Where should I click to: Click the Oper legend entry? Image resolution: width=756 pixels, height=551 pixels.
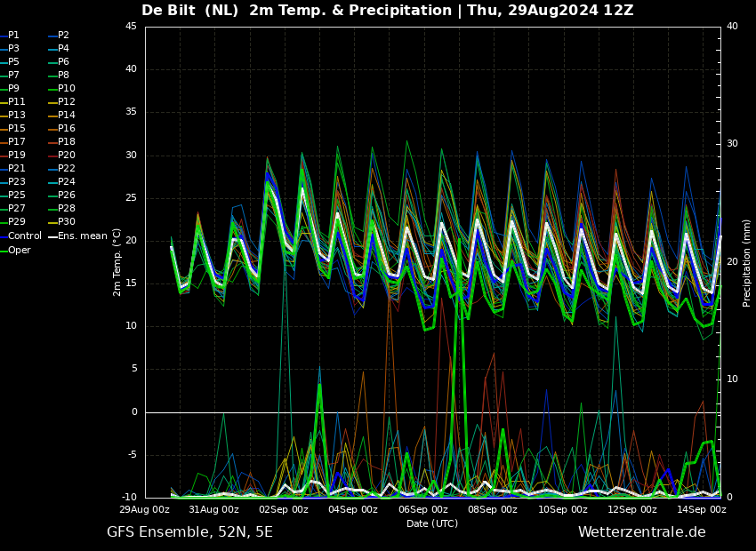click(15, 250)
